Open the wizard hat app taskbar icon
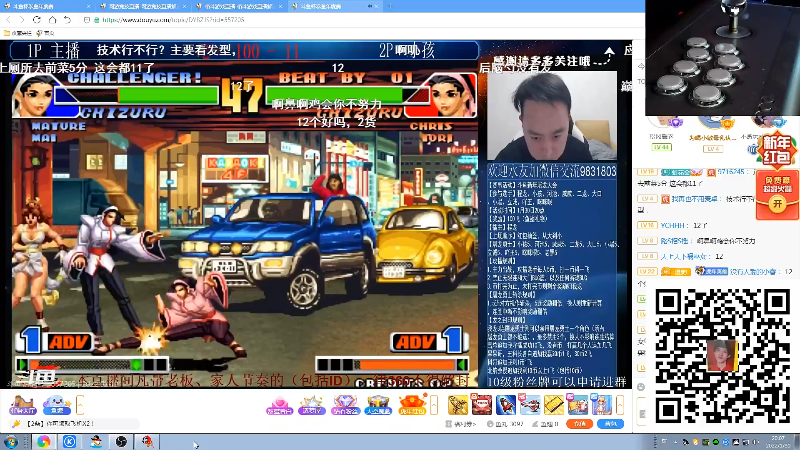 click(x=95, y=441)
